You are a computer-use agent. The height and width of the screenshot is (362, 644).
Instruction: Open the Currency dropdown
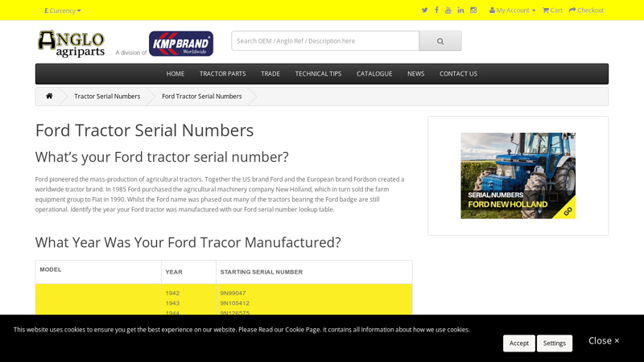pos(63,10)
